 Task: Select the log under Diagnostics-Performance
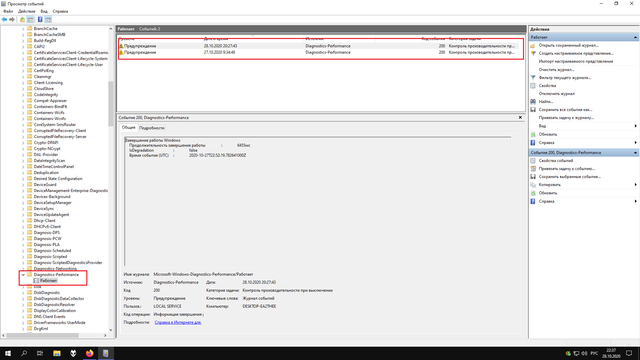coord(48,281)
